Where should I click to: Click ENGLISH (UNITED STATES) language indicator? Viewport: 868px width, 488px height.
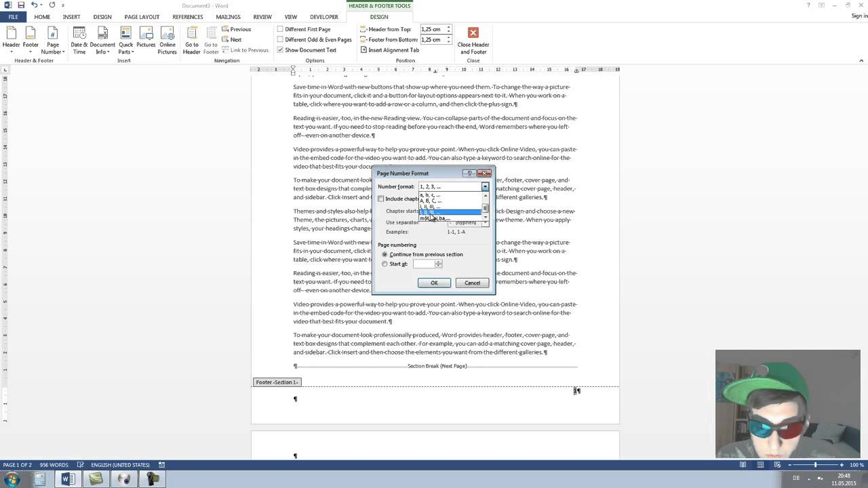pos(121,465)
